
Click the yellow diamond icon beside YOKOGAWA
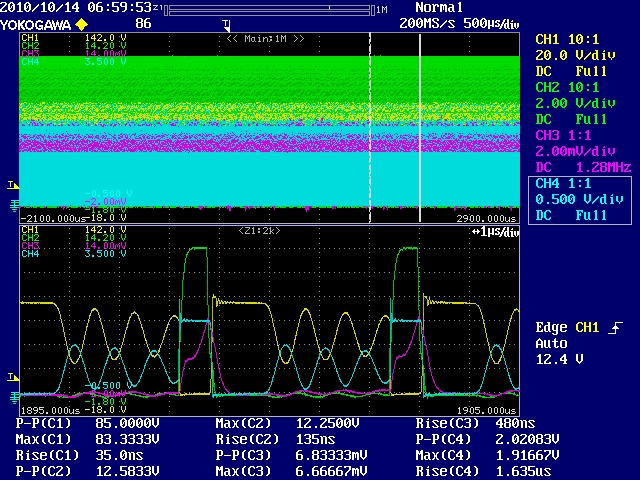(x=82, y=22)
